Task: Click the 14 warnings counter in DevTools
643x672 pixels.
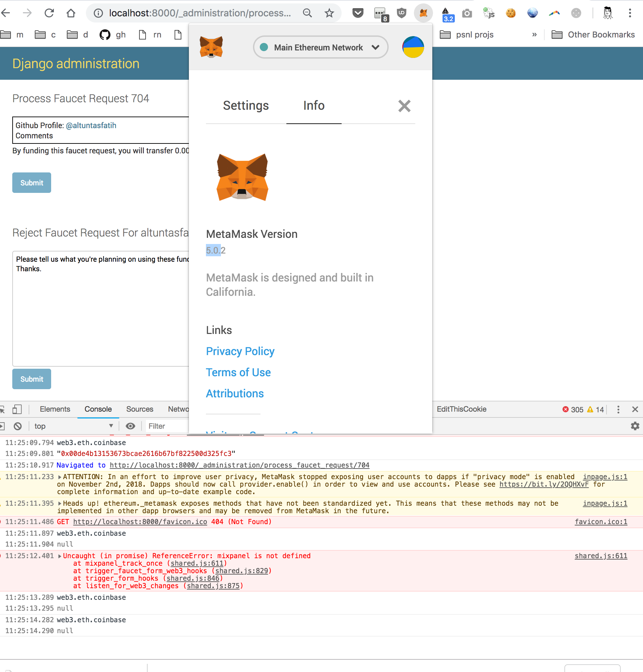Action: pyautogui.click(x=595, y=409)
